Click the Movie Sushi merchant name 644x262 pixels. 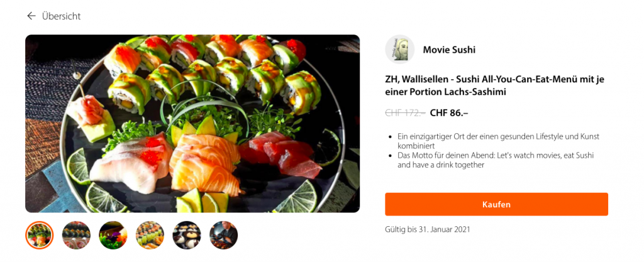(x=449, y=50)
